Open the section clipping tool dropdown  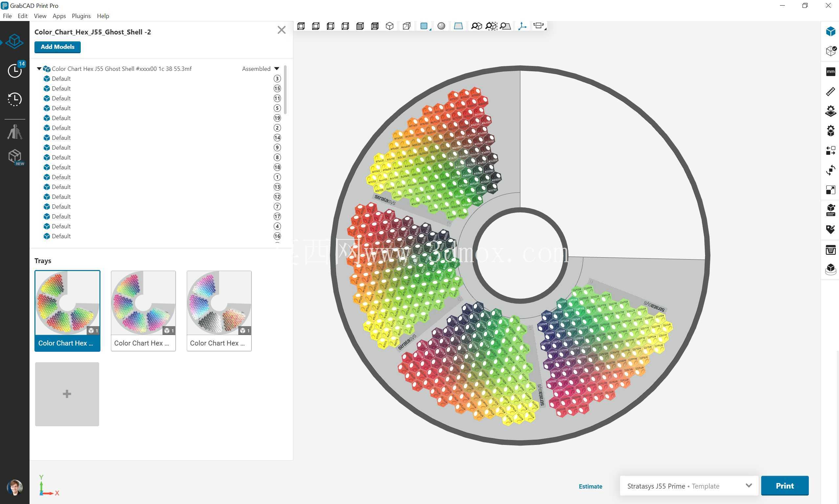(539, 26)
